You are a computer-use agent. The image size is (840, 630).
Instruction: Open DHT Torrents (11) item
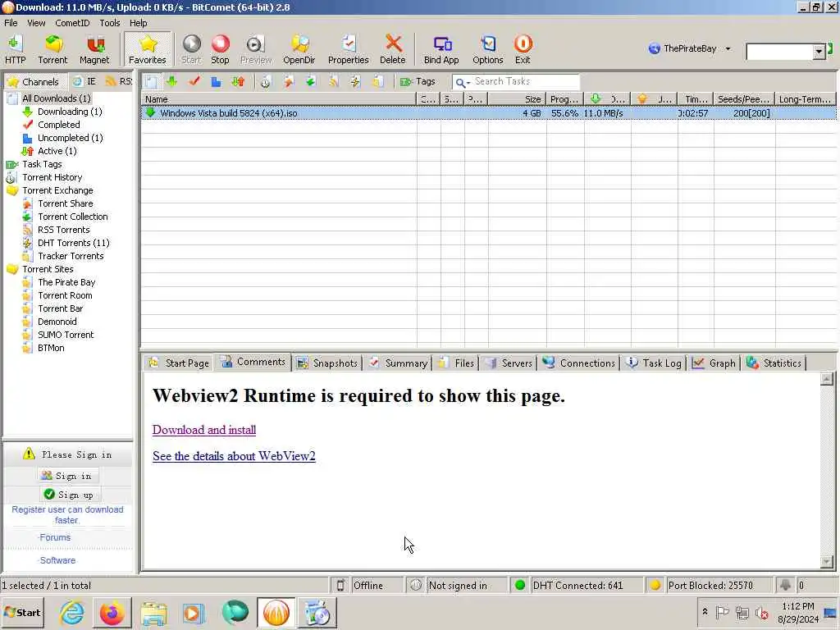tap(73, 243)
